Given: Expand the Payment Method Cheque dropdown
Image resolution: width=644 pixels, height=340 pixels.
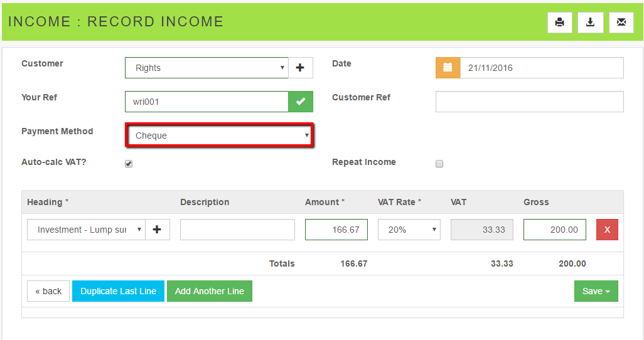Looking at the screenshot, I should [x=219, y=135].
